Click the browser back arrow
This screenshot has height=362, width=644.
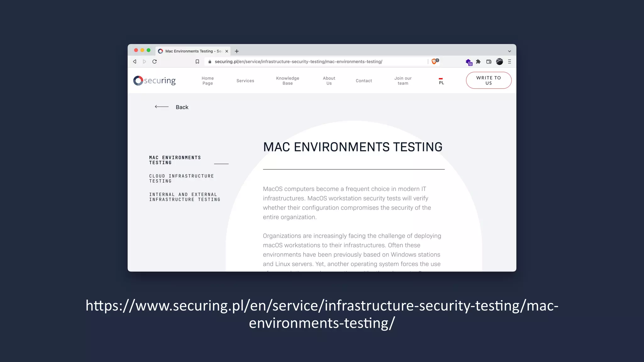click(x=135, y=62)
